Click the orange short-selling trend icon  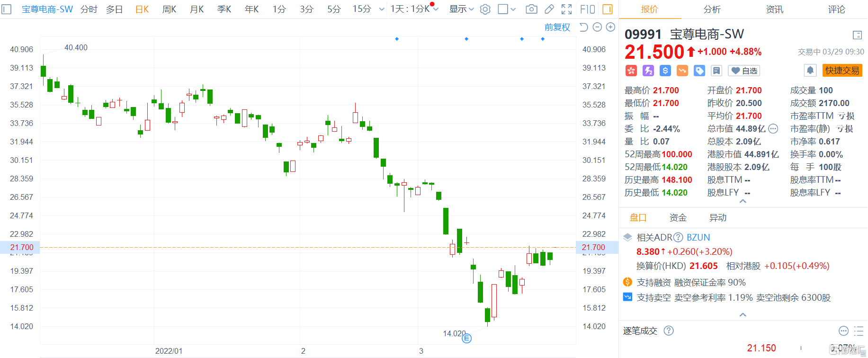click(682, 71)
